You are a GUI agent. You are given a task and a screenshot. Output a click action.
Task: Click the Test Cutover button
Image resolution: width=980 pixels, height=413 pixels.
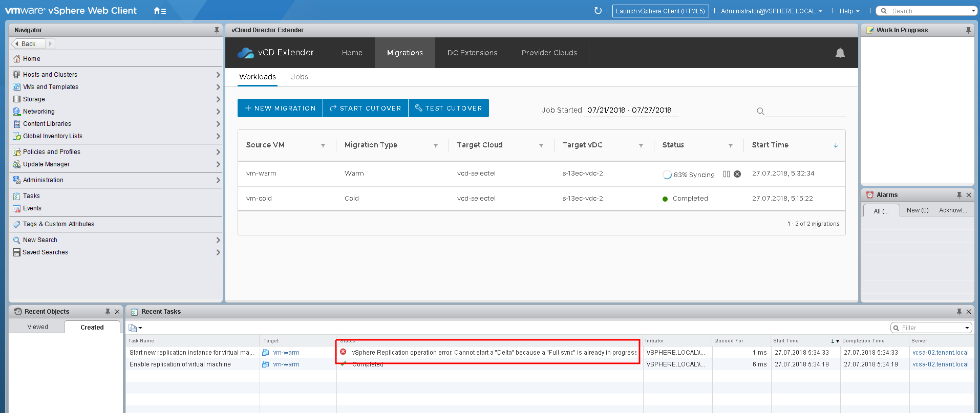[x=449, y=108]
